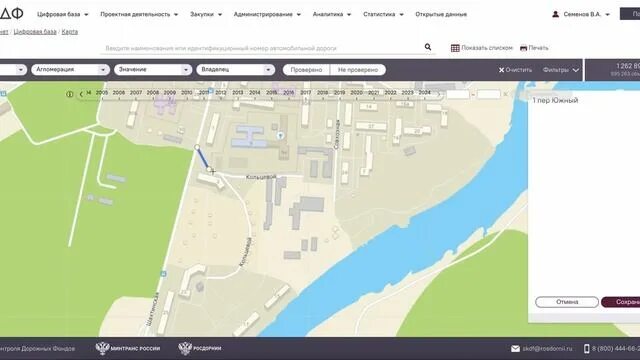The height and width of the screenshot is (360, 640).
Task: Click the search magnifier icon
Action: coord(428,47)
